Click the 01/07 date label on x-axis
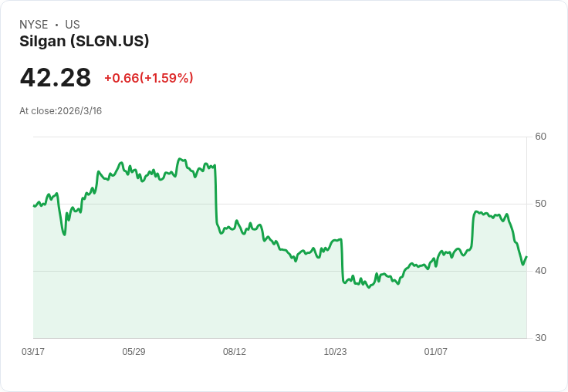This screenshot has width=568, height=392. (436, 352)
